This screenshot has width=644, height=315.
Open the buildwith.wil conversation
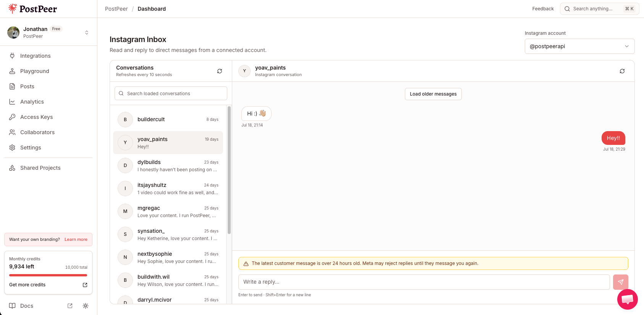(x=168, y=280)
